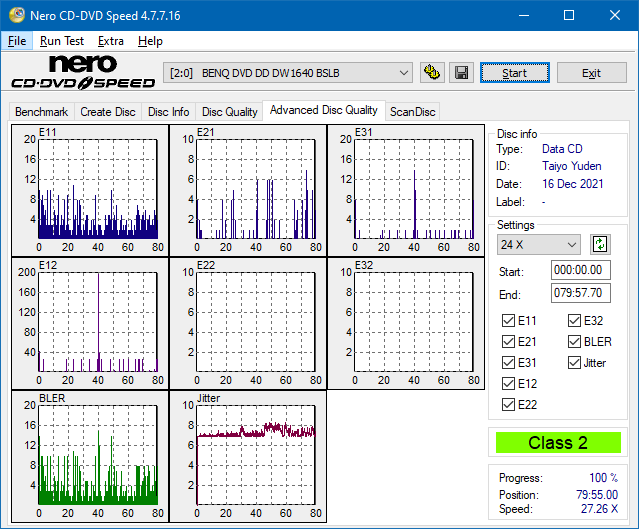Close the Nero CD-DVD Speed window

click(615, 15)
